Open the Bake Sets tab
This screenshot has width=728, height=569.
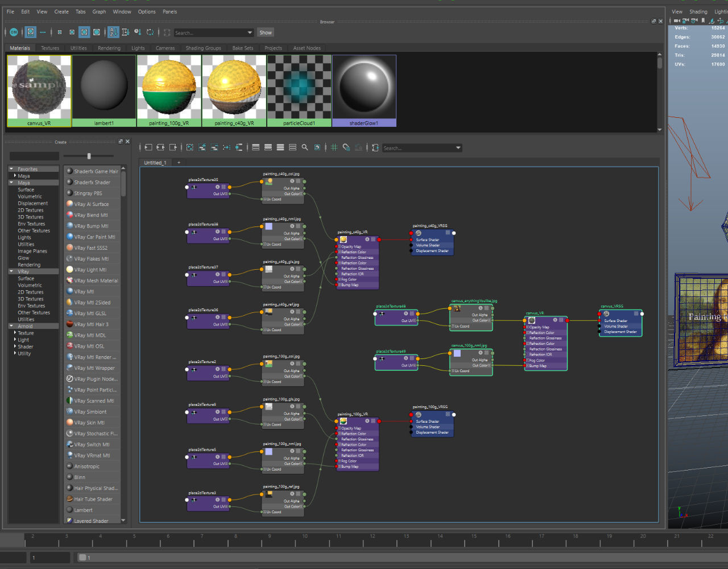click(x=243, y=48)
